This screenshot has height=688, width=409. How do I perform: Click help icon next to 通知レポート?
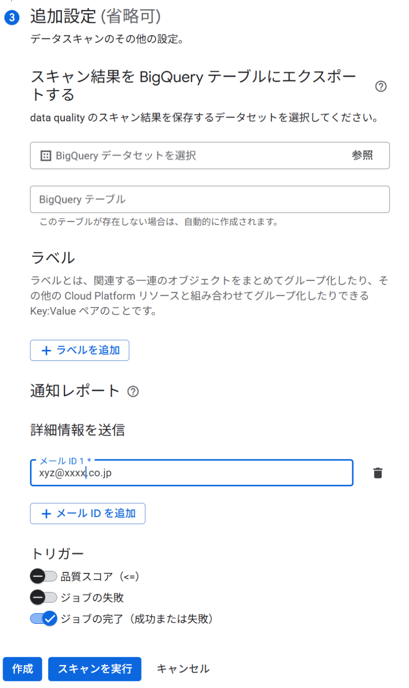point(133,391)
